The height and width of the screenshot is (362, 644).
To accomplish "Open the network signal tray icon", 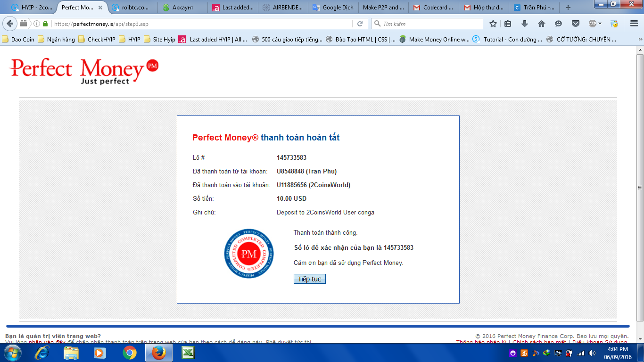I will tap(581, 353).
